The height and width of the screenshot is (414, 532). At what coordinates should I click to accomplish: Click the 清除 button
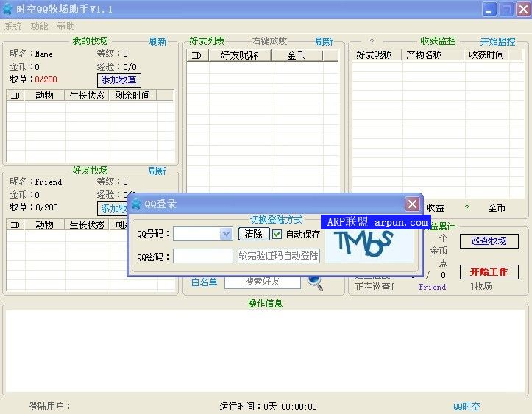click(254, 234)
